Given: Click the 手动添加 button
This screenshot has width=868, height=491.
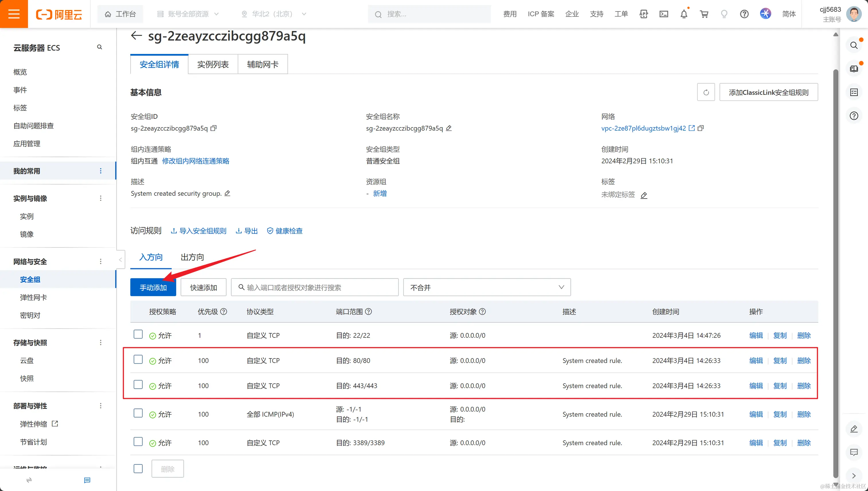Looking at the screenshot, I should (x=153, y=287).
